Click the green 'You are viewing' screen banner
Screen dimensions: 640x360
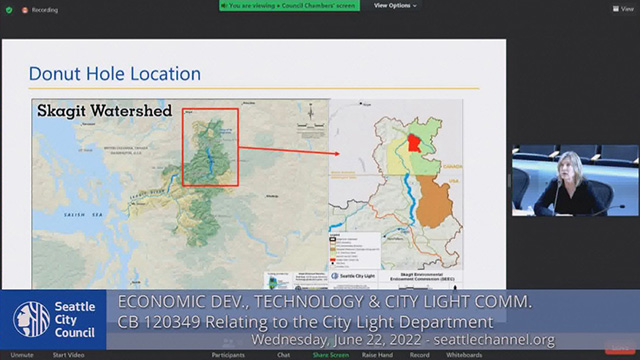pos(289,6)
